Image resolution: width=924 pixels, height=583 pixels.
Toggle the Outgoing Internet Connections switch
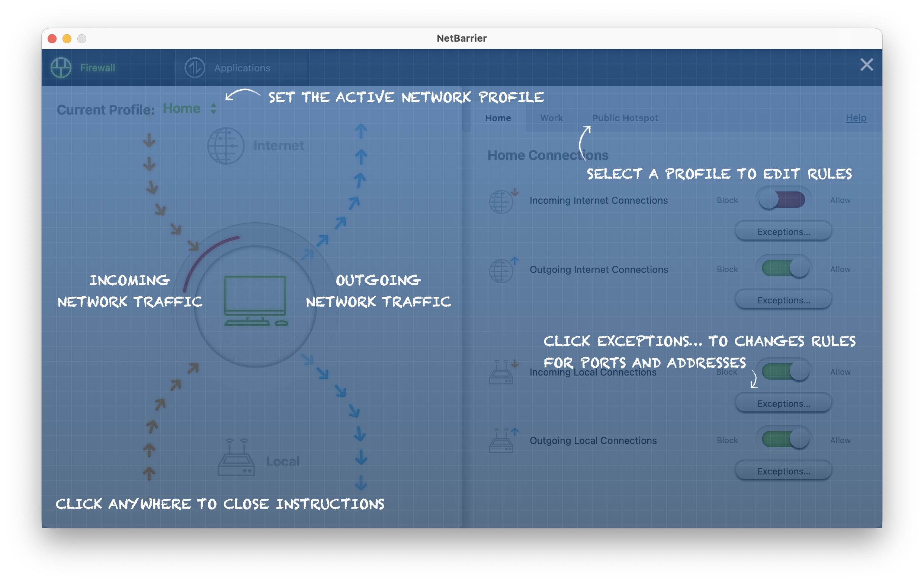tap(783, 268)
